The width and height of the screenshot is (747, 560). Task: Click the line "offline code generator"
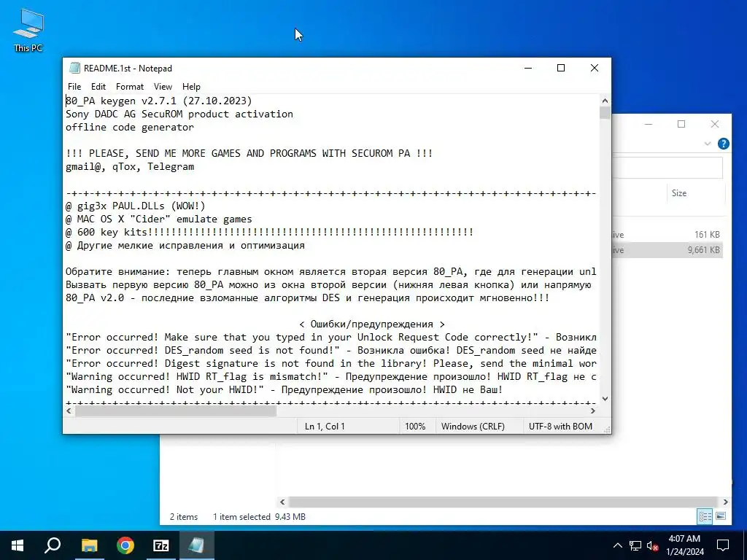click(x=130, y=127)
